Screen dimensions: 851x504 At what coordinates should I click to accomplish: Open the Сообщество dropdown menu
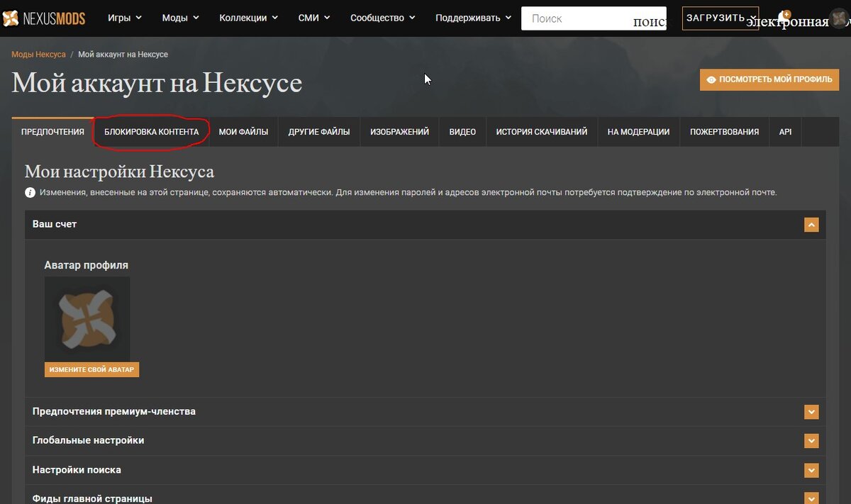pyautogui.click(x=383, y=18)
